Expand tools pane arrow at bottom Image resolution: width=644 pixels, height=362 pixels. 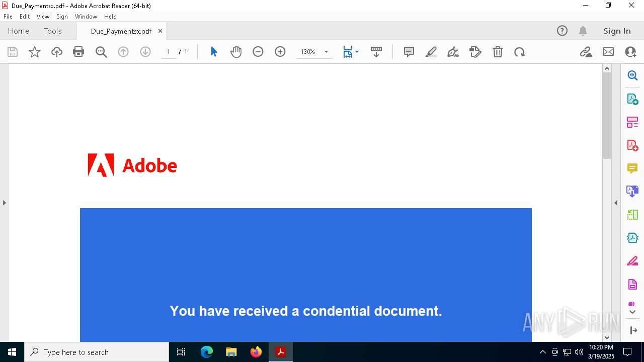tap(633, 330)
